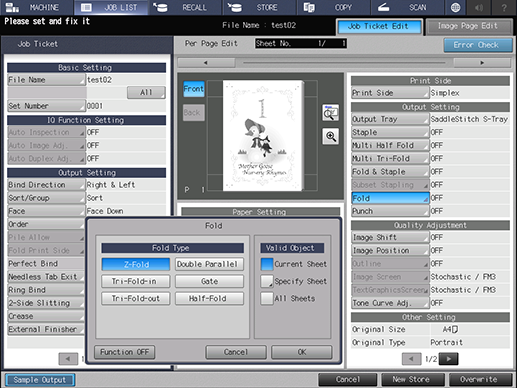Open help with the question mark icon
The height and width of the screenshot is (388, 517).
[x=504, y=7]
